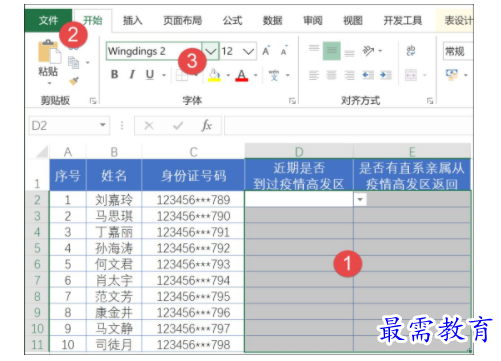Open the 文件 tab

pos(48,20)
